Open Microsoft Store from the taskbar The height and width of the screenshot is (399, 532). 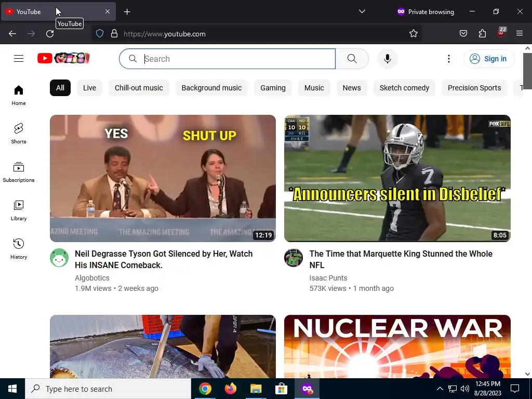pos(281,389)
